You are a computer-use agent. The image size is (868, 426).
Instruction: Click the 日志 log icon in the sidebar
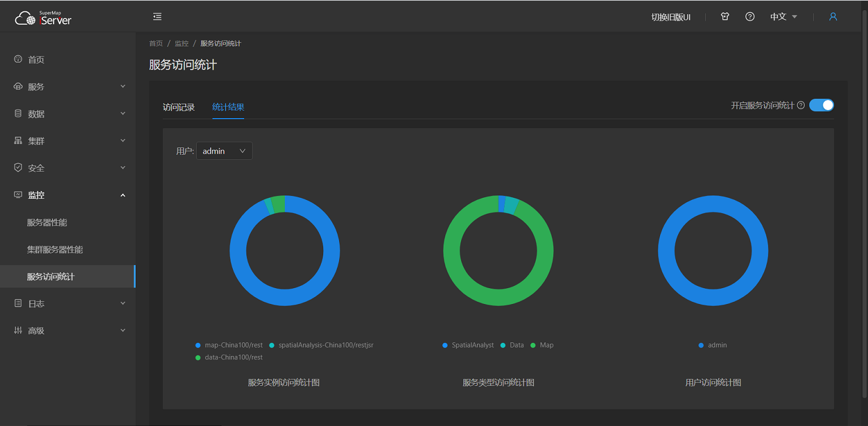(18, 303)
